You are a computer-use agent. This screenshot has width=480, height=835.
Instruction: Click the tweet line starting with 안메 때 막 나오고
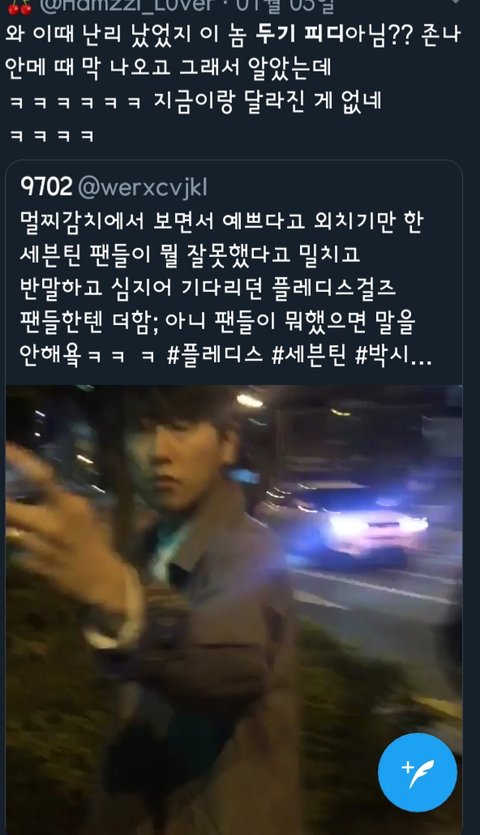coord(168,68)
